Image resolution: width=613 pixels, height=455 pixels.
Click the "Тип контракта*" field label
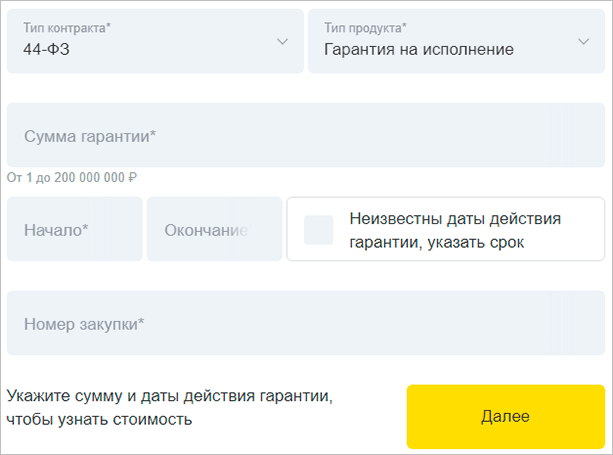[x=67, y=28]
